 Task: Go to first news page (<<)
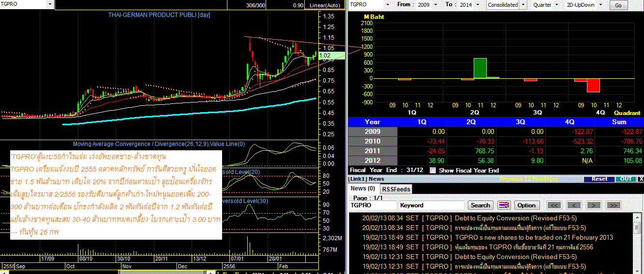(x=554, y=205)
